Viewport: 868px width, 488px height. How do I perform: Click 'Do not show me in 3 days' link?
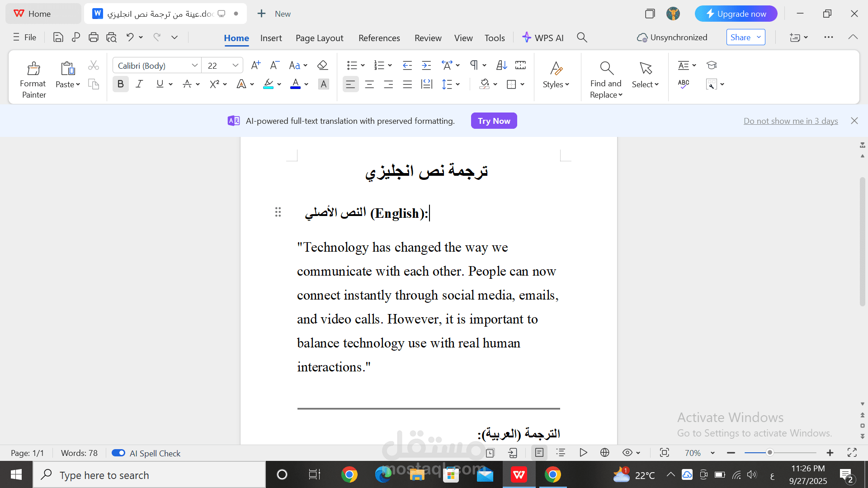tap(791, 121)
